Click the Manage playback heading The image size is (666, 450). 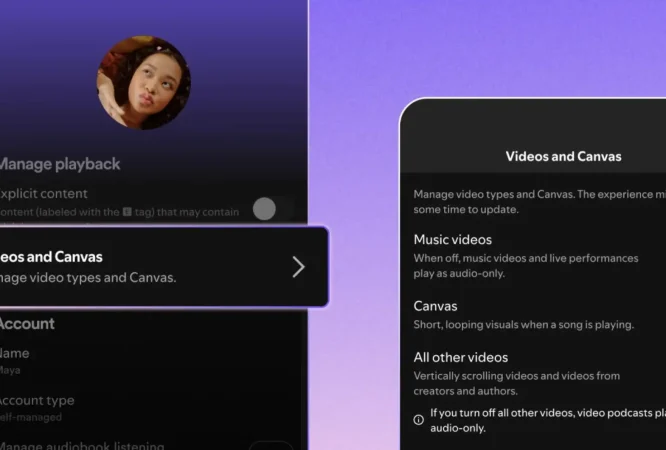click(60, 164)
